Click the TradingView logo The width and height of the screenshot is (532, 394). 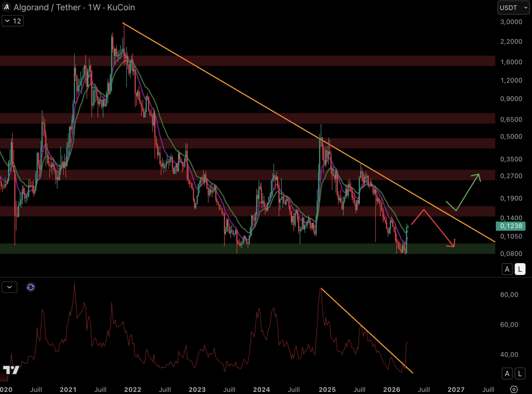(11, 370)
